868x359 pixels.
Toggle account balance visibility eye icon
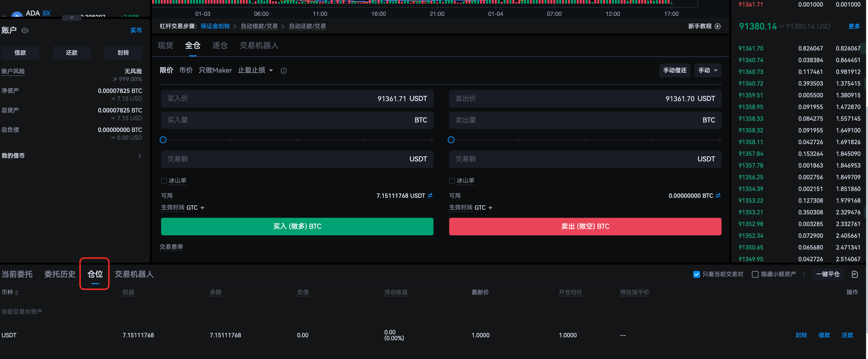tap(25, 30)
